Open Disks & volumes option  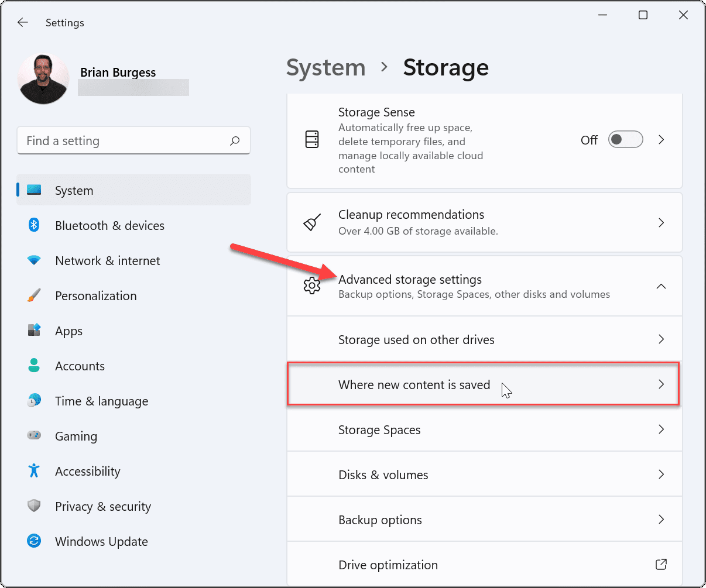tap(485, 474)
